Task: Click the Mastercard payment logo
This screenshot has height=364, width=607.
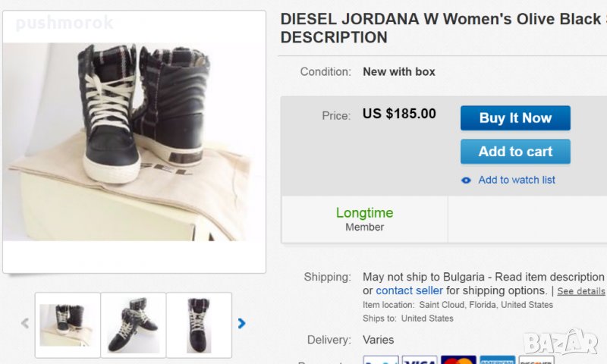Action: coord(458,359)
